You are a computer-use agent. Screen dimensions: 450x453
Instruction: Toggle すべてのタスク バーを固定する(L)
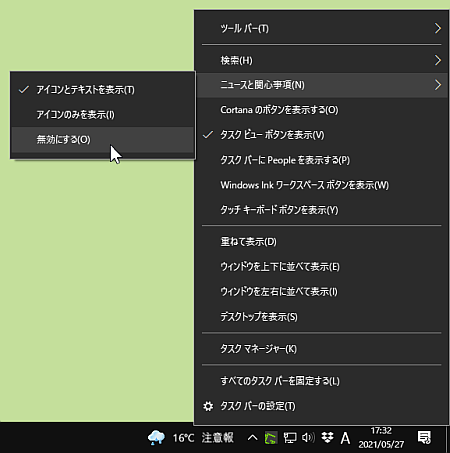click(322, 381)
